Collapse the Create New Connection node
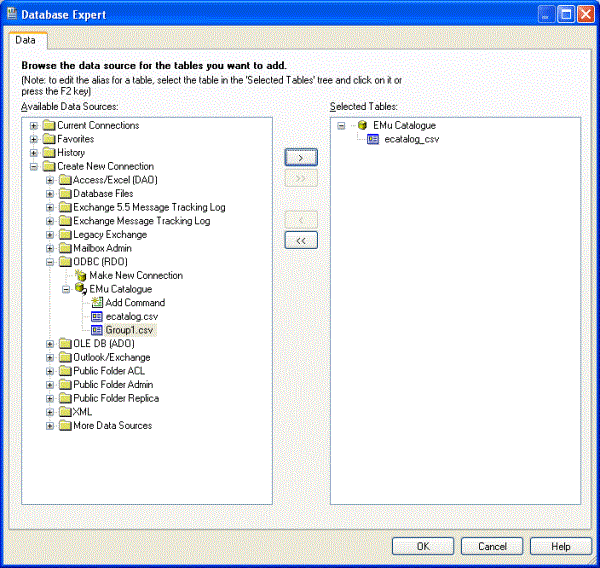 click(x=34, y=166)
